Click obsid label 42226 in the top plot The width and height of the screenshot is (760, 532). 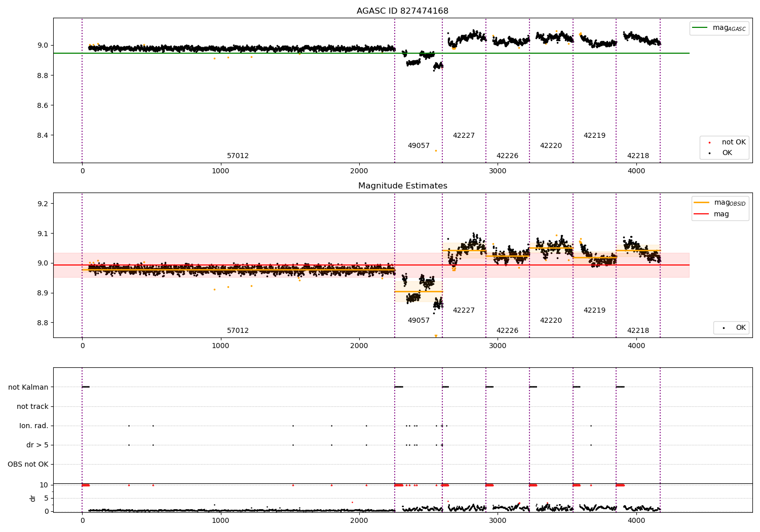(x=507, y=156)
